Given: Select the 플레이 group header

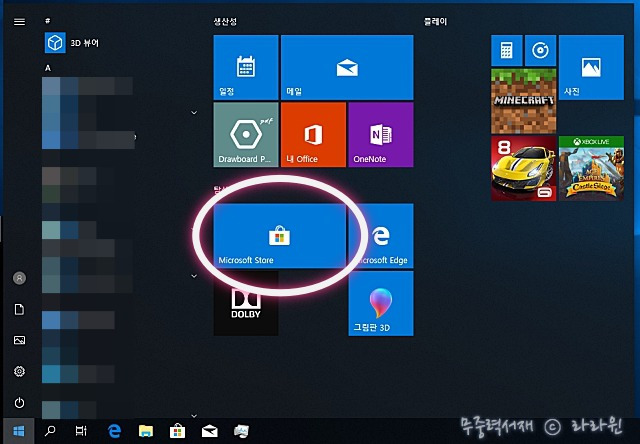Looking at the screenshot, I should click(x=436, y=22).
